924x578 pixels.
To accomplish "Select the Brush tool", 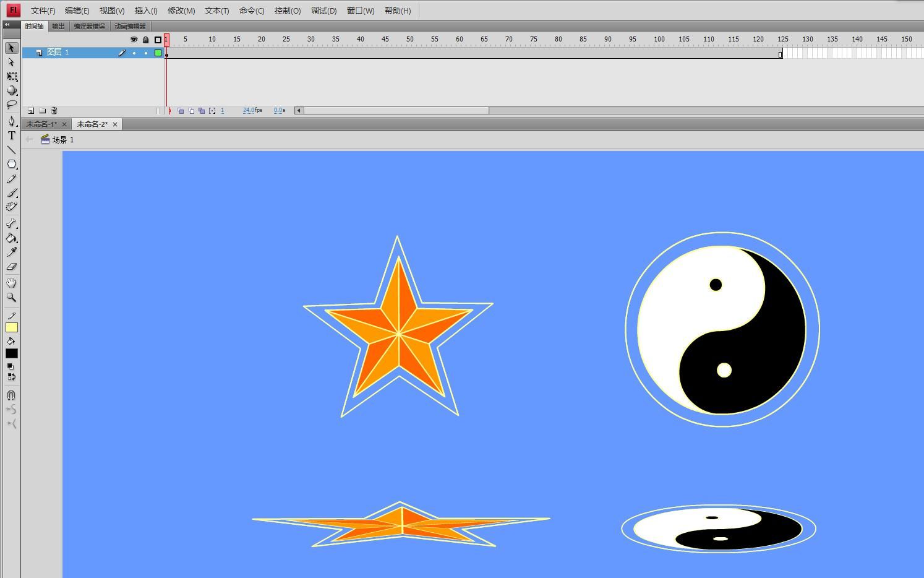I will [11, 193].
